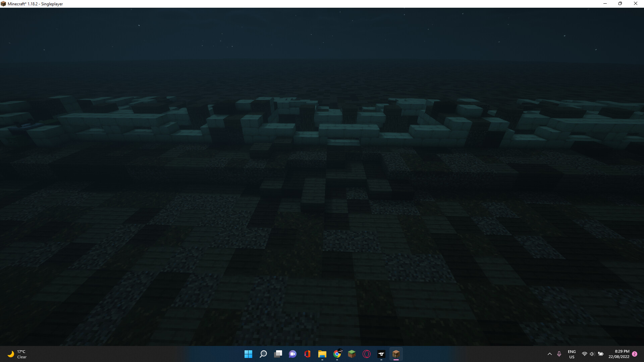Switch to the running Minecraft taskbar button
Screen dimensions: 644x362
[396, 354]
